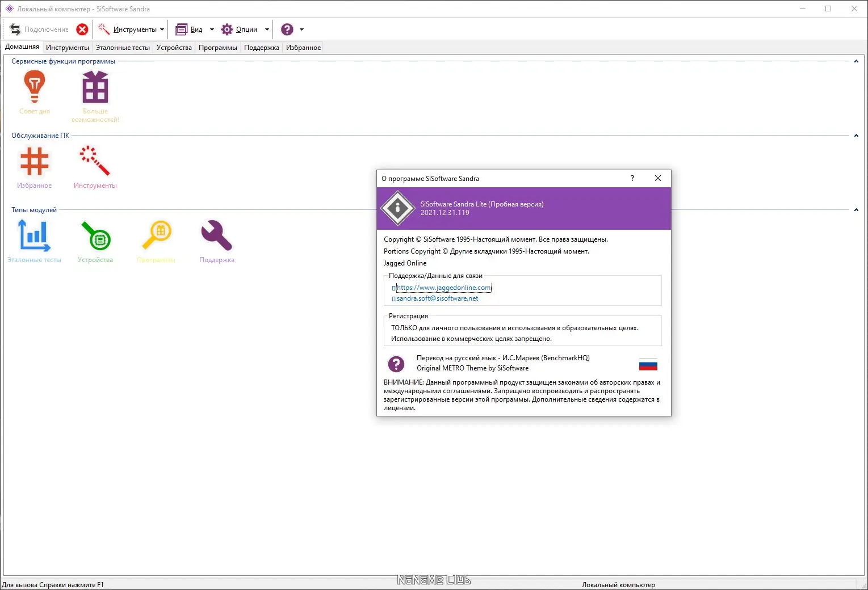This screenshot has height=590, width=868.
Task: Expand the dropdown arrow next to Вид
Action: coord(212,29)
